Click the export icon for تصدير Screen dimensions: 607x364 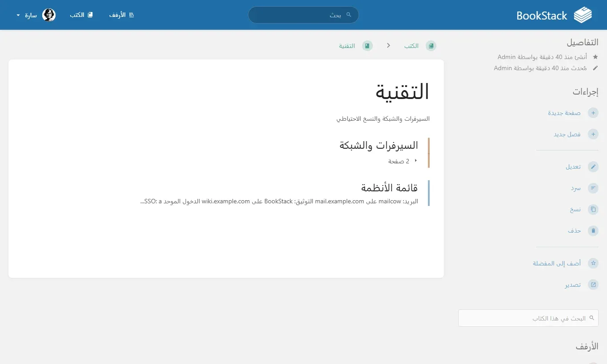(x=593, y=285)
